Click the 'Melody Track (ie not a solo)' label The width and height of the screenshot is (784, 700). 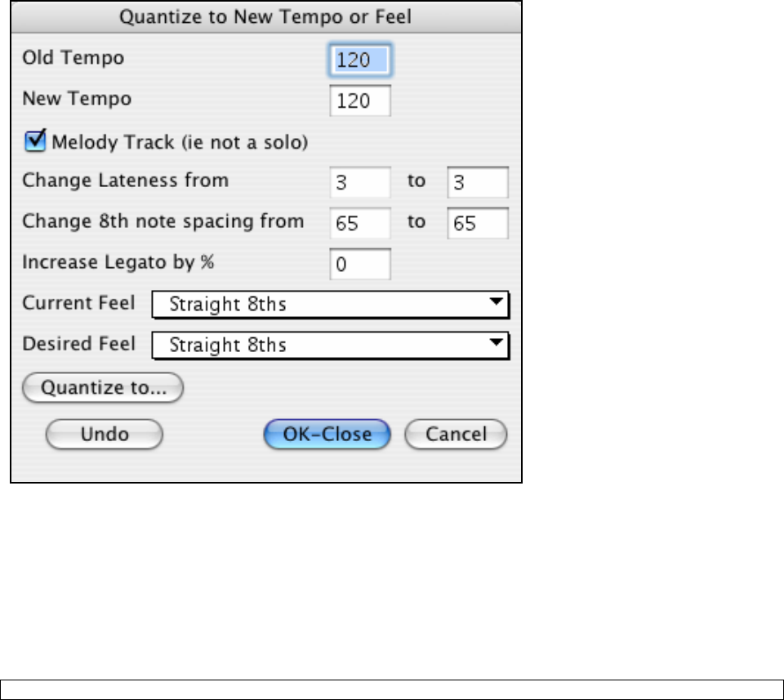(x=180, y=142)
